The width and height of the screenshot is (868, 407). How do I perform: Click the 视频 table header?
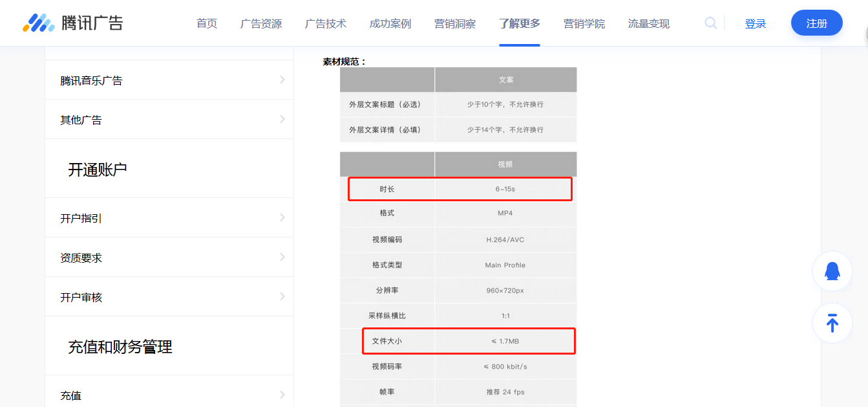point(505,164)
